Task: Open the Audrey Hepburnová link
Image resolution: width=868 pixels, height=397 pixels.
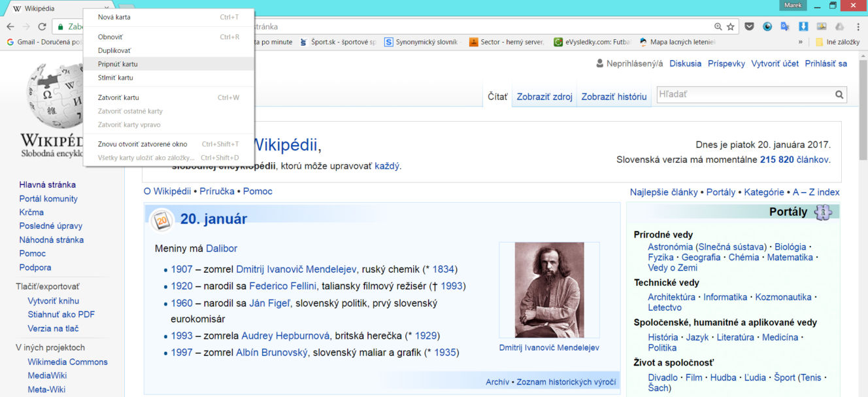Action: [x=286, y=336]
